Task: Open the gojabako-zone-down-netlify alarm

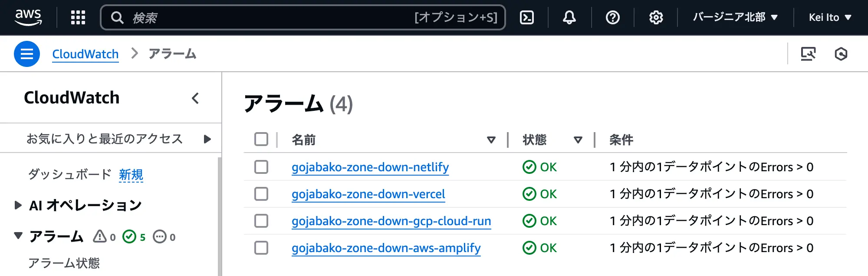Action: [370, 167]
